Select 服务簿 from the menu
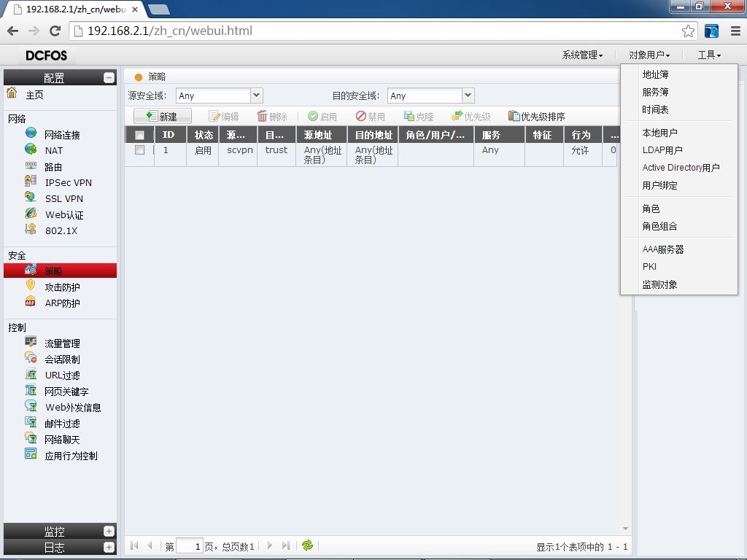Viewport: 747px width, 560px height. [655, 93]
